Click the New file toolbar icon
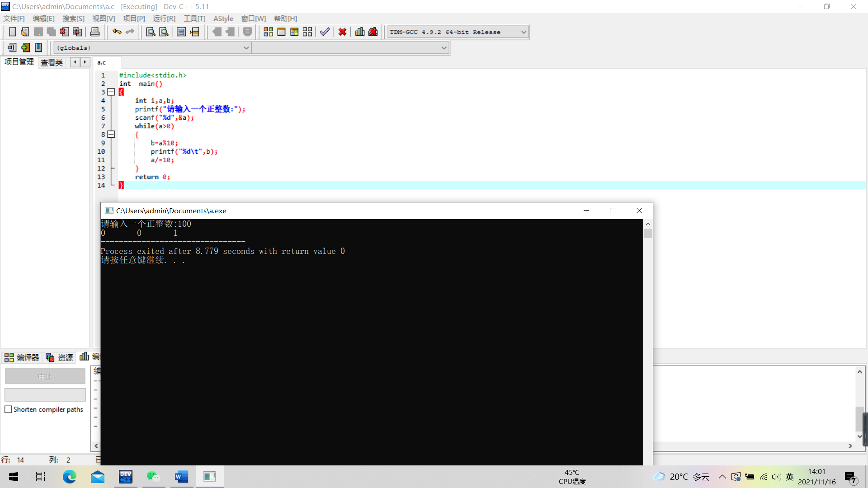Image resolution: width=868 pixels, height=488 pixels. click(12, 32)
